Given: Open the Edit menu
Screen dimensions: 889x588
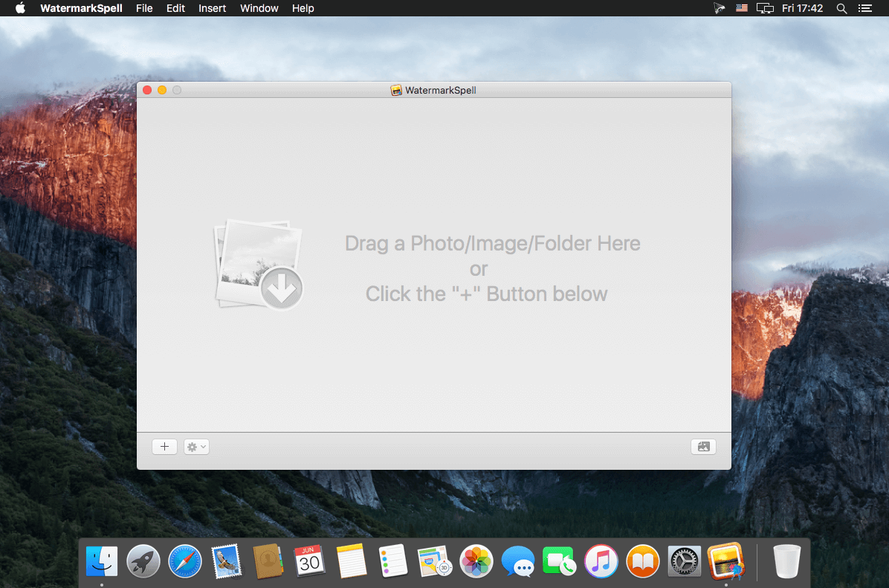Looking at the screenshot, I should coord(175,8).
